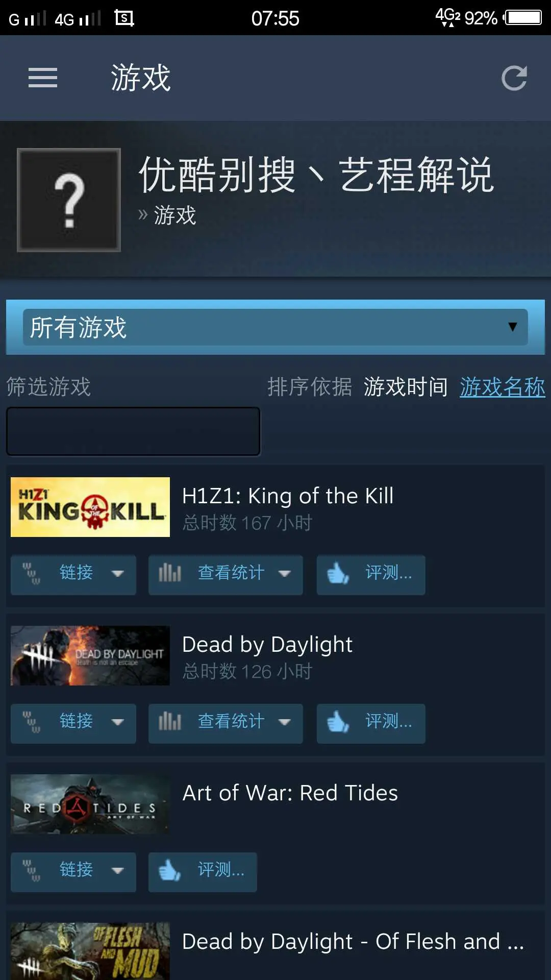Screen dimensions: 551x980
Task: Click stats bar chart icon for H1Z1
Action: click(170, 573)
